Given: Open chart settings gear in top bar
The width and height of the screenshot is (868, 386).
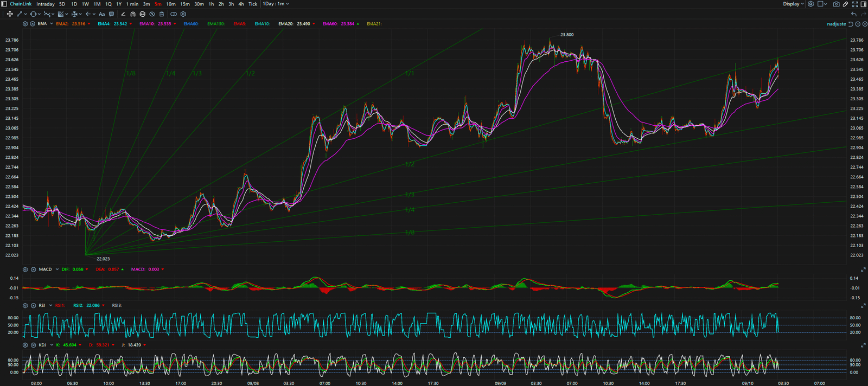Looking at the screenshot, I should [x=810, y=4].
